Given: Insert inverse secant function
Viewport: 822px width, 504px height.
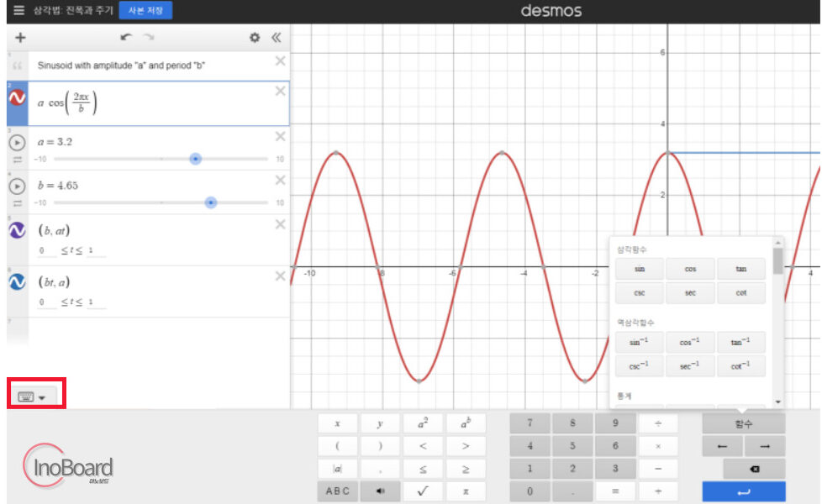Looking at the screenshot, I should click(690, 366).
